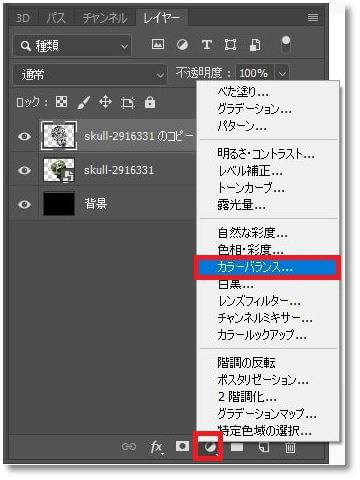Viewport: 360px width, 480px height.
Task: Filter layers by type (T) icon
Action: coord(207,44)
